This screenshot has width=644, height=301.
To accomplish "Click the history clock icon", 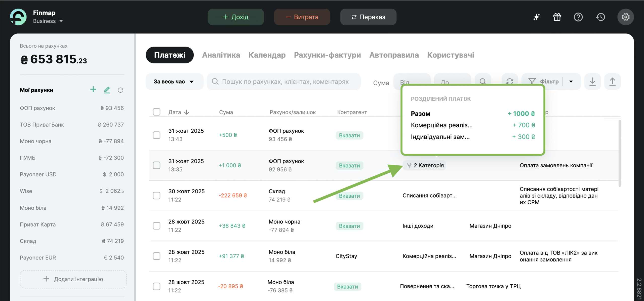I will tap(600, 17).
